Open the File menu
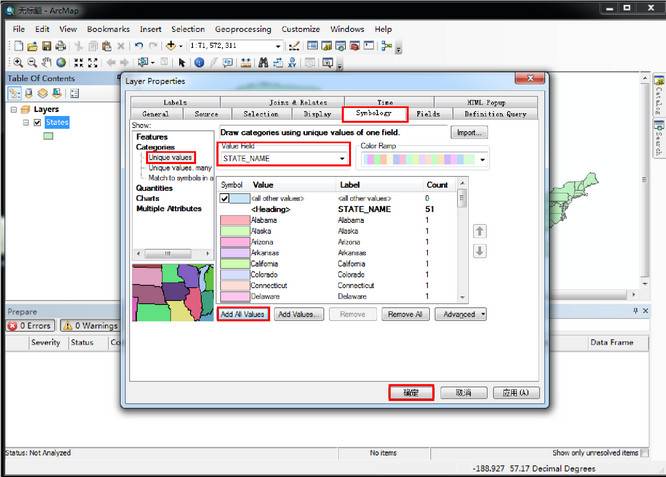This screenshot has width=666, height=477. [19, 29]
